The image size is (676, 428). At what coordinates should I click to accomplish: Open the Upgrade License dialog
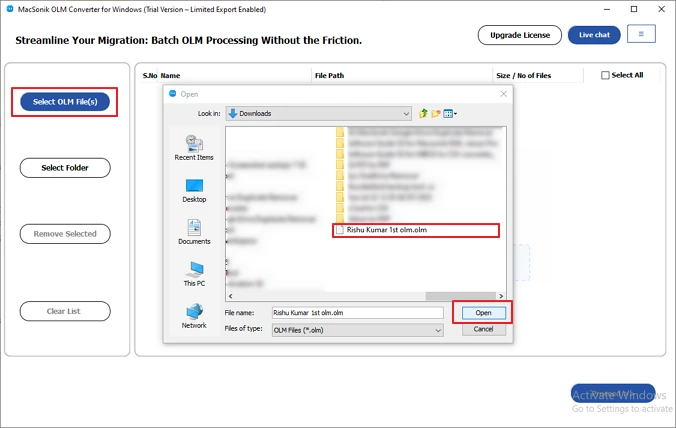point(520,35)
